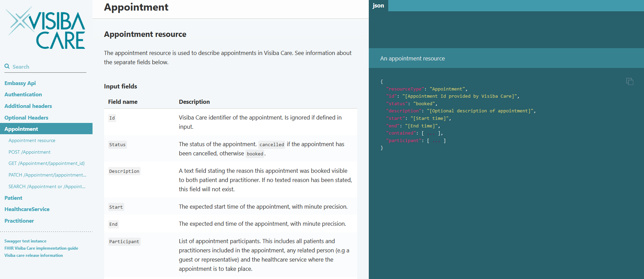This screenshot has height=279, width=644.
Task: Click the "participant" line in JSON example
Action: [x=416, y=141]
